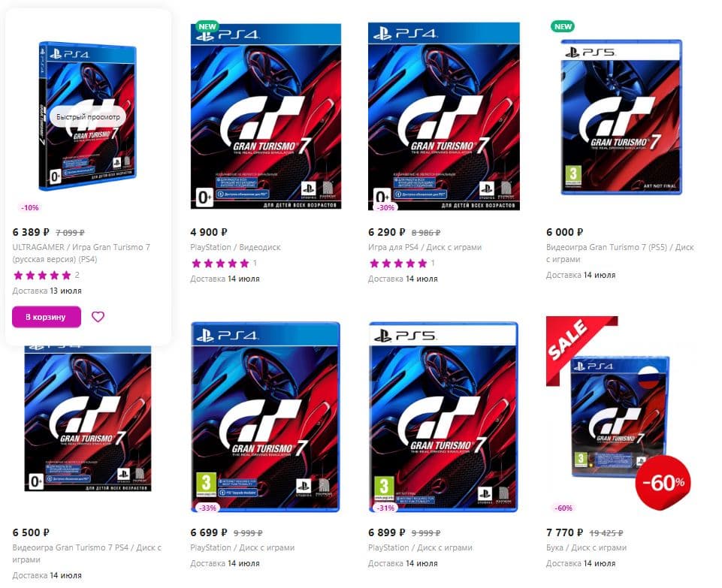
Task: Click the star rating of the 4 900 ₽ item
Action: point(220,263)
